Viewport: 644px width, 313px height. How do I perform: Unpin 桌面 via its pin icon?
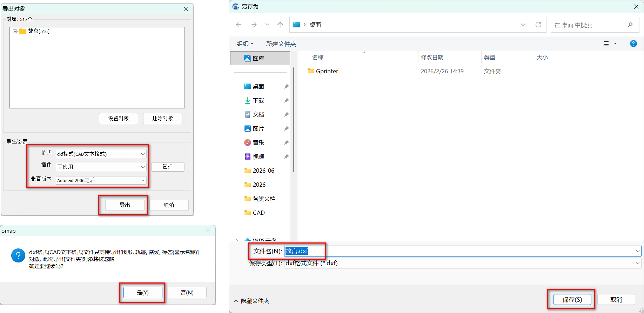coord(286,86)
